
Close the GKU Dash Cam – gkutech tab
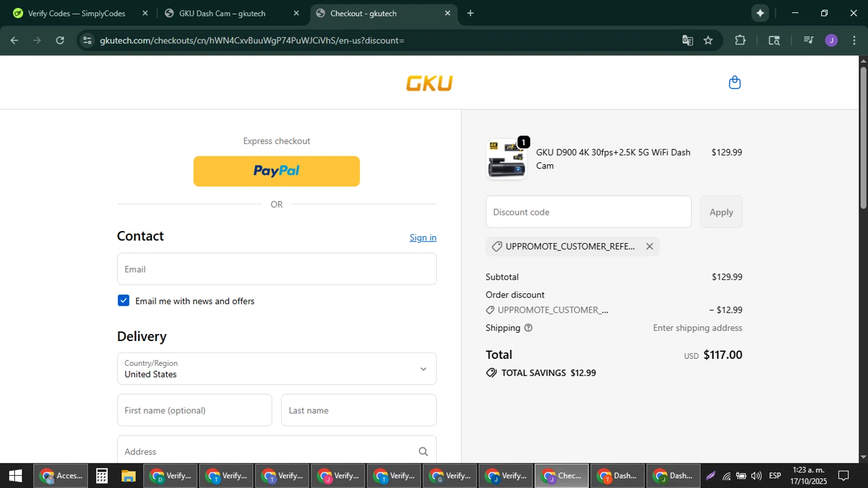[296, 13]
